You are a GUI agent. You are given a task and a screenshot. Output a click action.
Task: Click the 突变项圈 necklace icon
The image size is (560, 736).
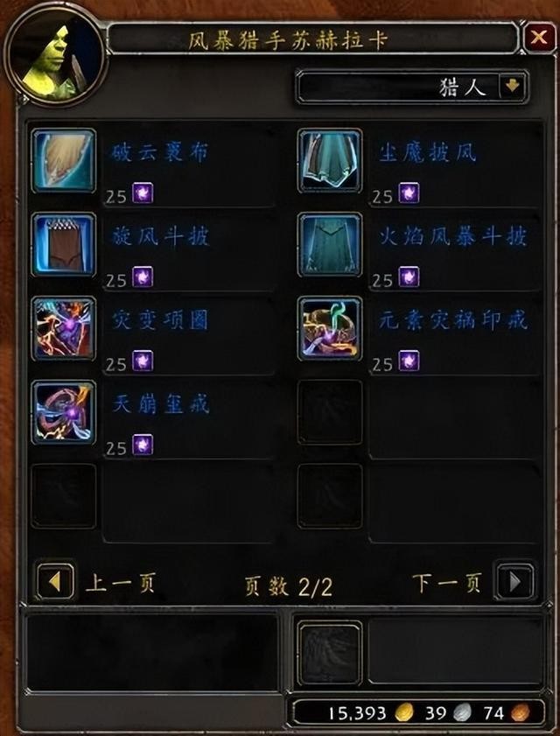pyautogui.click(x=64, y=328)
